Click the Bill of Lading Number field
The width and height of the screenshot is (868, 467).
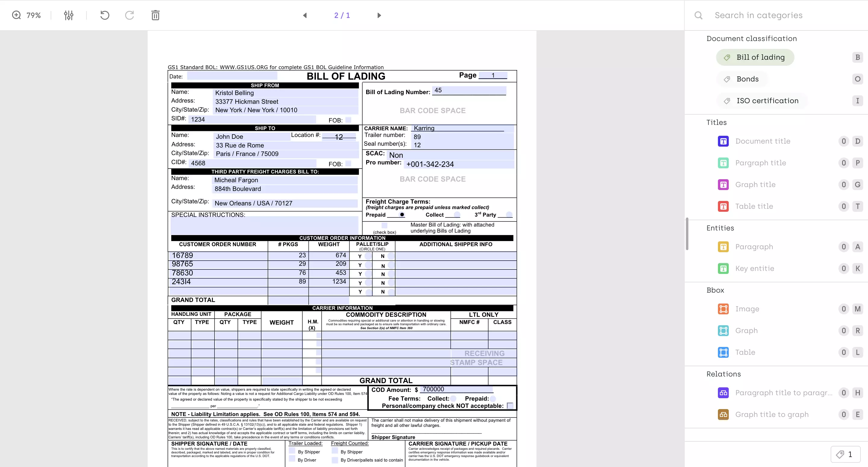point(469,91)
